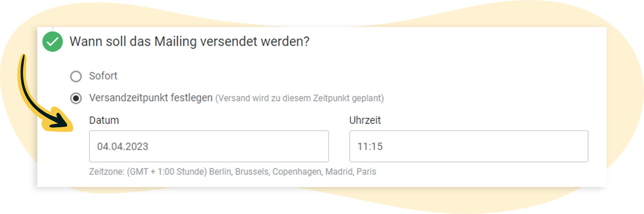Click the heading Wann soll das Mailing versendet werden
The width and height of the screenshot is (644, 214).
click(x=189, y=41)
